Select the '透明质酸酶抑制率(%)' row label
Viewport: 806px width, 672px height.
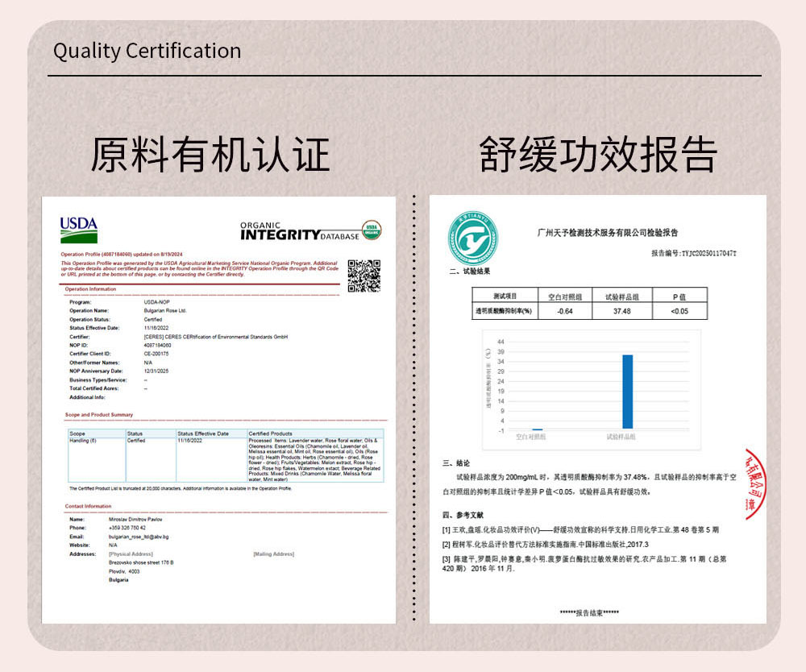click(x=505, y=311)
